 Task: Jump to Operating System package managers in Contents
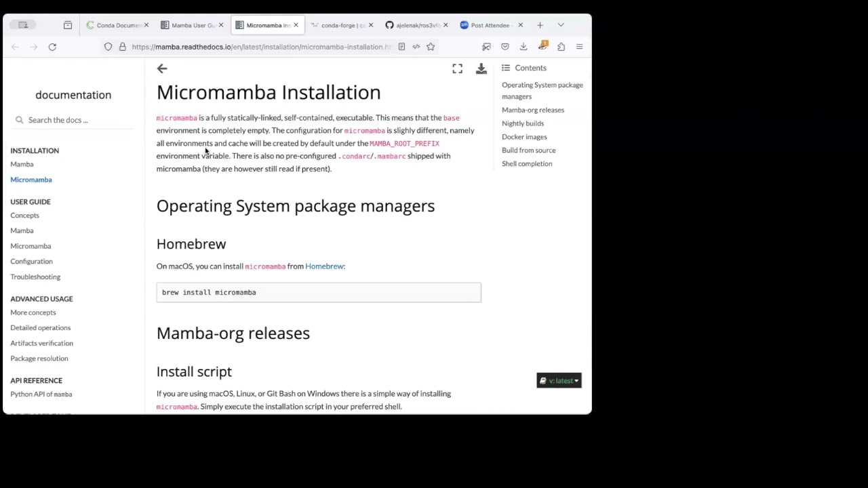(x=542, y=91)
